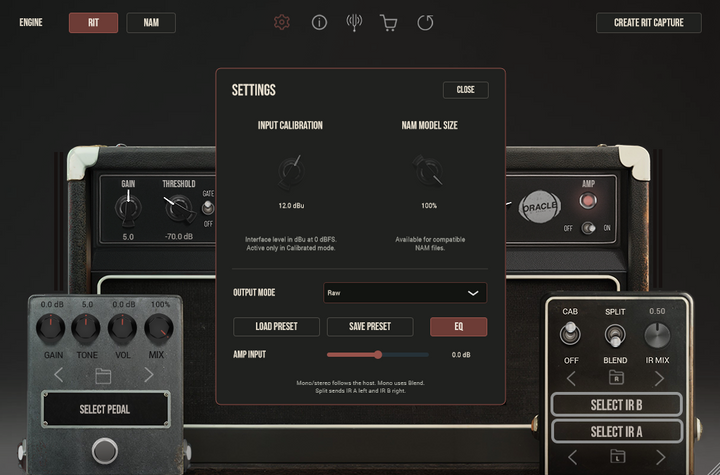Toggle the AMP off/on switch
Image resolution: width=720 pixels, height=475 pixels.
[x=588, y=228]
